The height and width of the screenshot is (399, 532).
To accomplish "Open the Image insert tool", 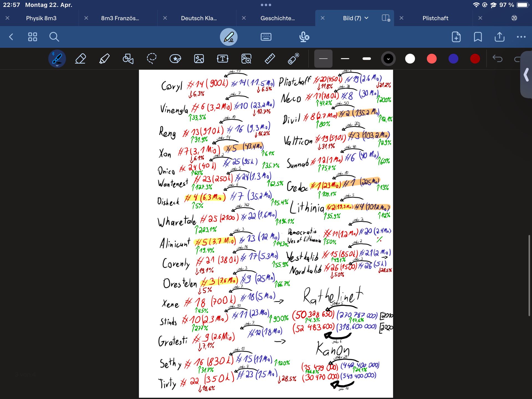I will [x=199, y=59].
